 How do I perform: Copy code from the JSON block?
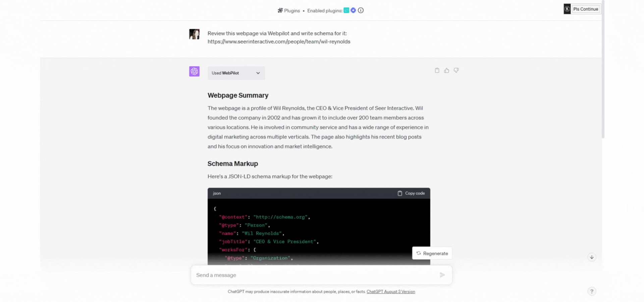click(x=411, y=193)
